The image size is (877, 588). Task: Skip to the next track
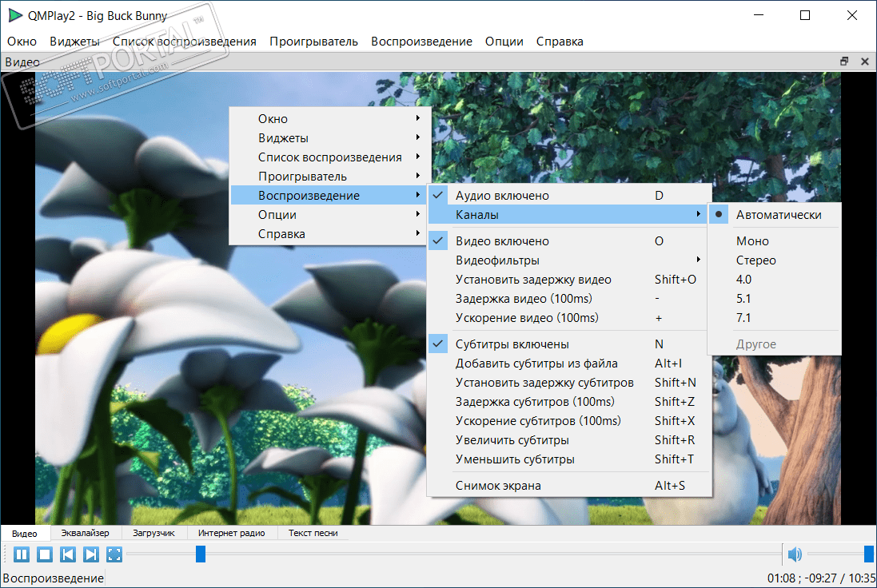(x=90, y=554)
